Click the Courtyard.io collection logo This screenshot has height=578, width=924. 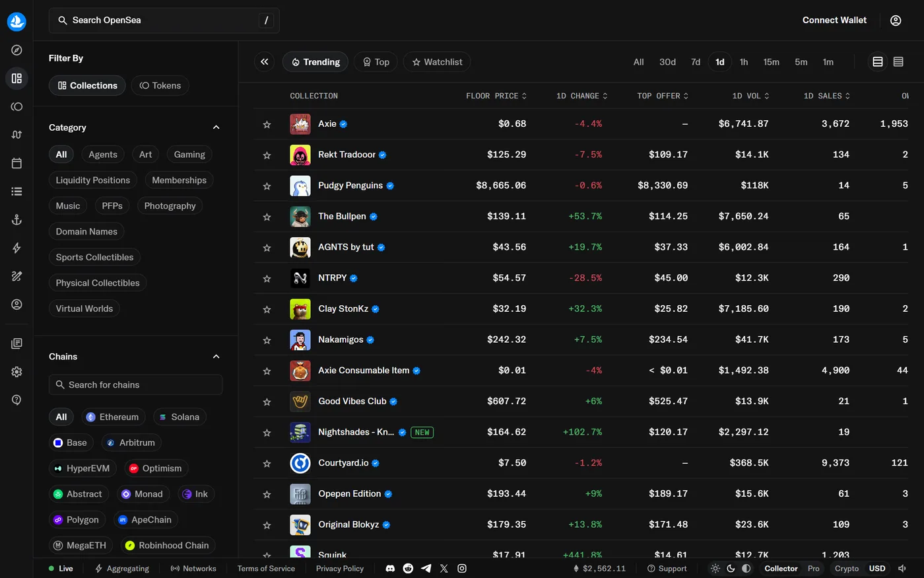pos(300,463)
